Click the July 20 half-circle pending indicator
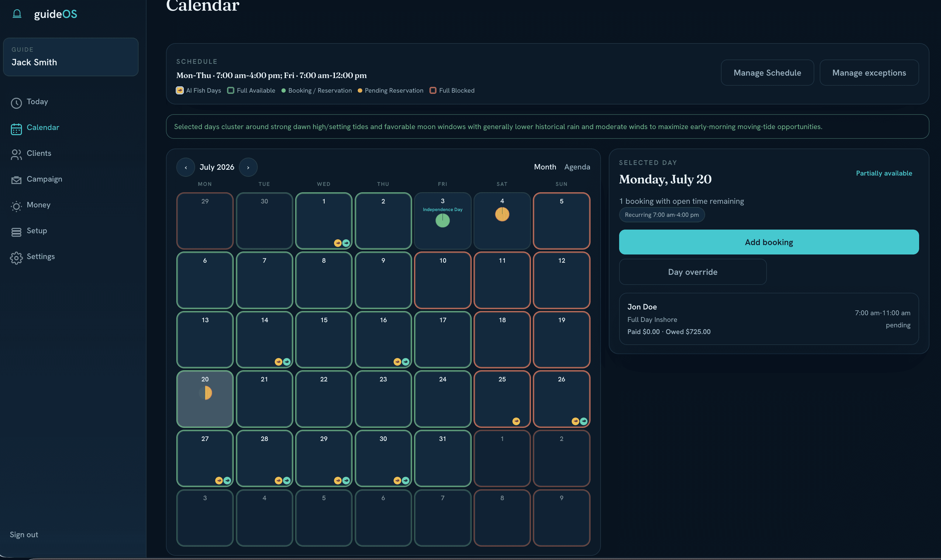 (206, 393)
